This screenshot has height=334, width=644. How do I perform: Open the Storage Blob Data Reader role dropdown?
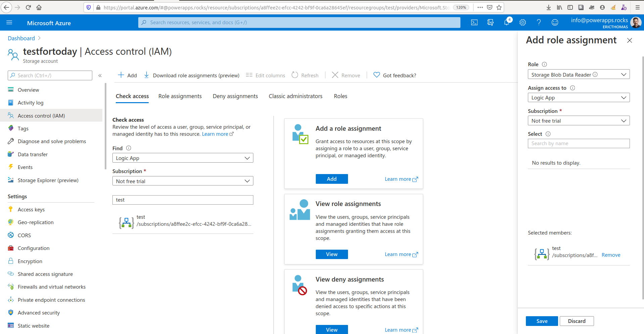[578, 74]
